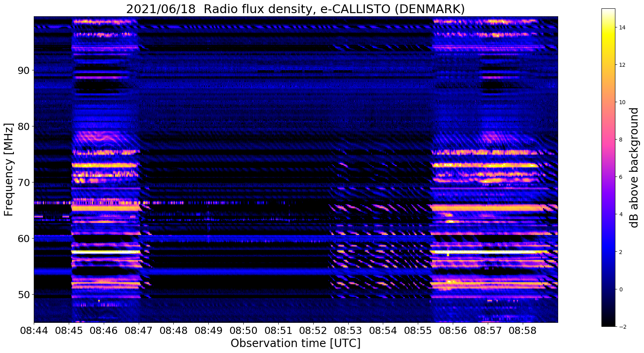Click the 08:52 time tick label
Image resolution: width=644 pixels, height=353 pixels.
tap(313, 330)
